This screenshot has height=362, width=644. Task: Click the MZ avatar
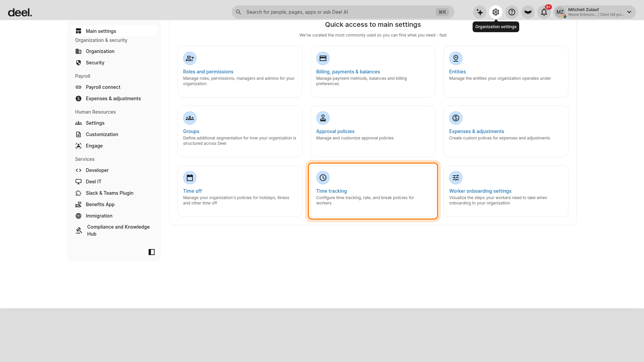[560, 12]
